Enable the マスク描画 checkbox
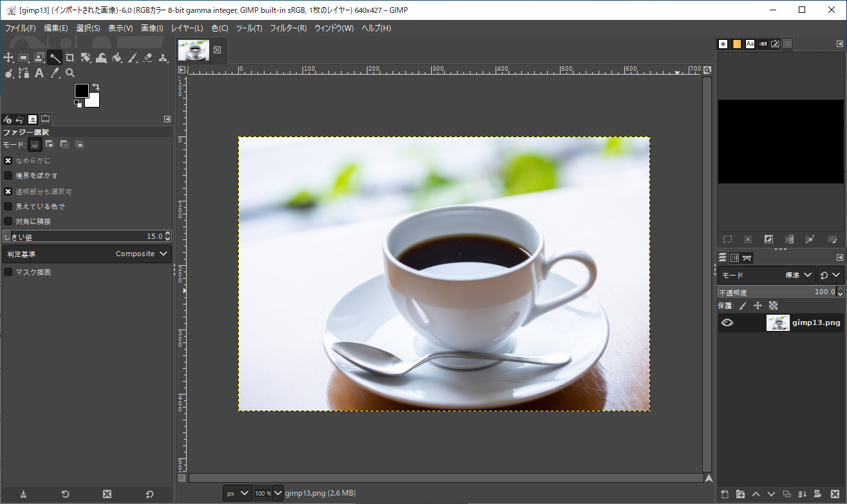The height and width of the screenshot is (504, 847). (8, 272)
